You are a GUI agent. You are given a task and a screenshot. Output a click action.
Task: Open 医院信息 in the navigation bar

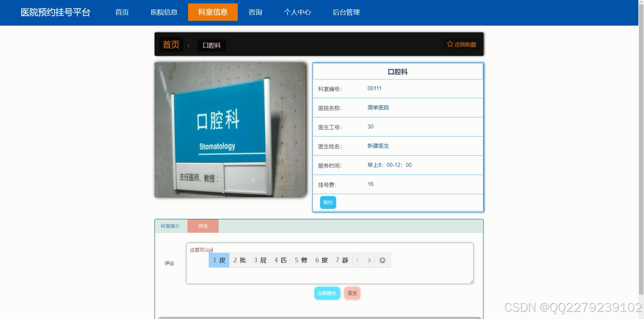click(164, 12)
